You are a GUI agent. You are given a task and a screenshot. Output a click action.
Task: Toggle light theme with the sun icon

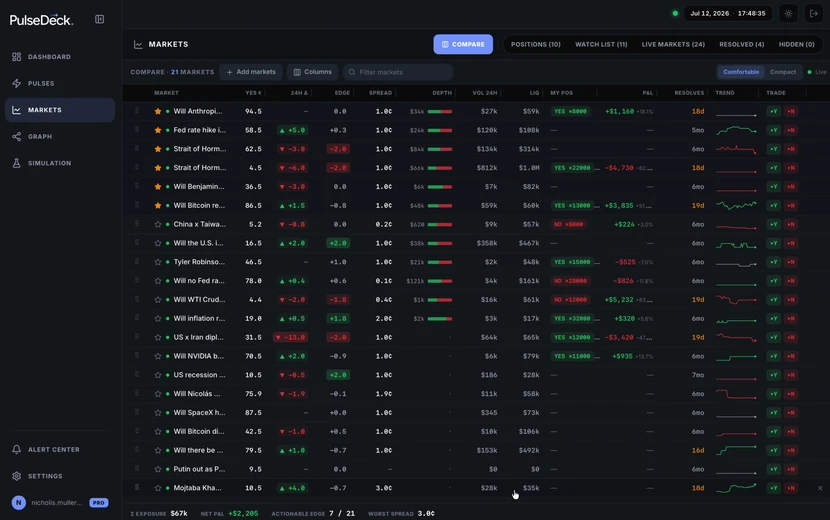click(788, 14)
